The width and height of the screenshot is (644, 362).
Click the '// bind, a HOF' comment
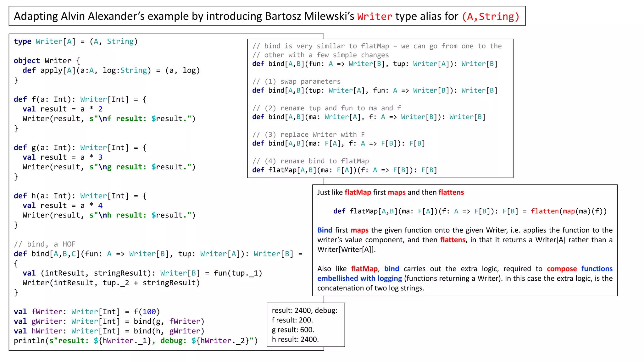(45, 244)
